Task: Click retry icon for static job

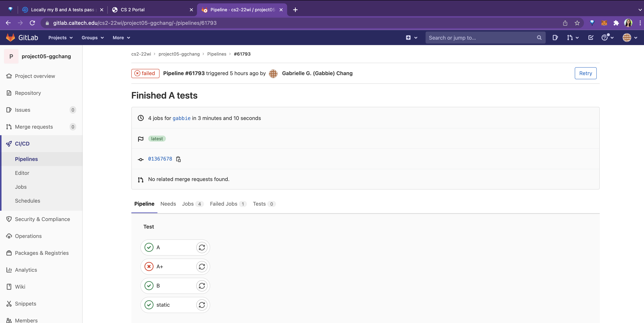Action: [x=202, y=305]
